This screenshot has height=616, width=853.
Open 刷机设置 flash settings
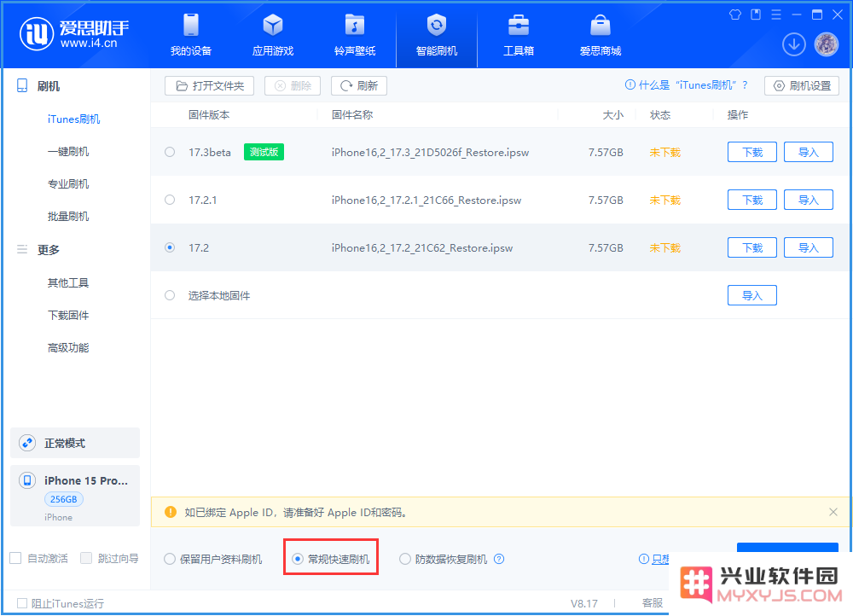tap(801, 85)
